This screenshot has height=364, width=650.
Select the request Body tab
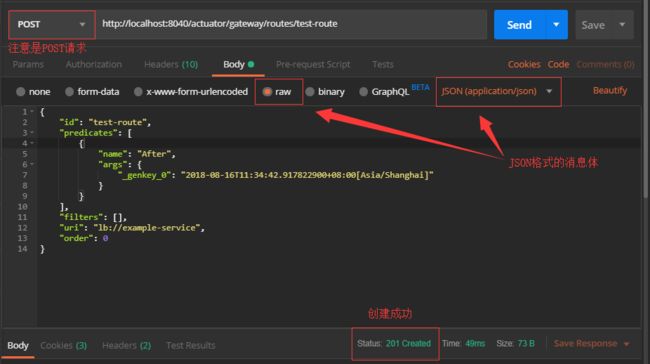click(x=238, y=65)
